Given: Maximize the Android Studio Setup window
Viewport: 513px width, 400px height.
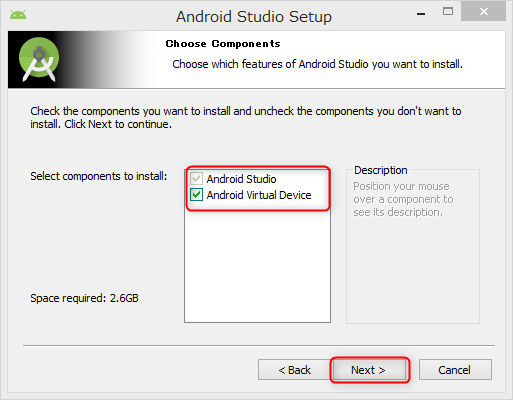Looking at the screenshot, I should tap(448, 12).
